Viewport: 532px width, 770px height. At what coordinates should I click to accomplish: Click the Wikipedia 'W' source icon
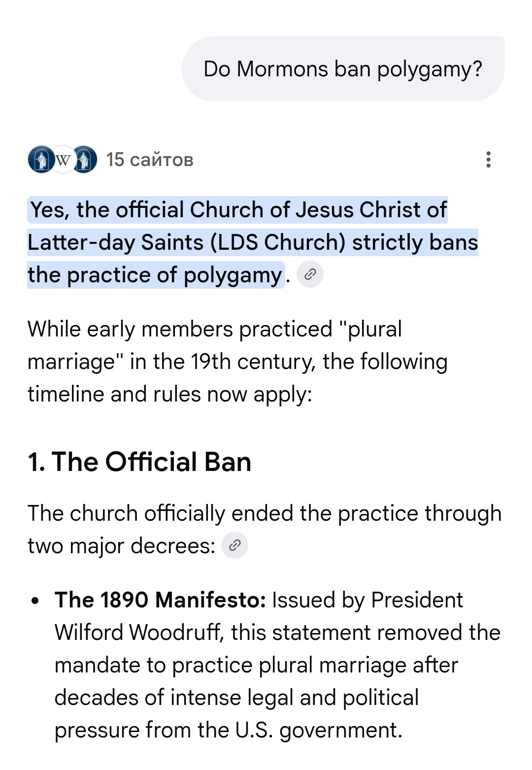pyautogui.click(x=63, y=160)
